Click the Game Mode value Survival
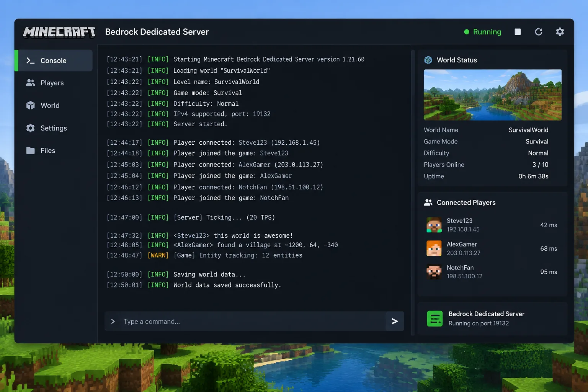588x392 pixels. click(x=537, y=142)
